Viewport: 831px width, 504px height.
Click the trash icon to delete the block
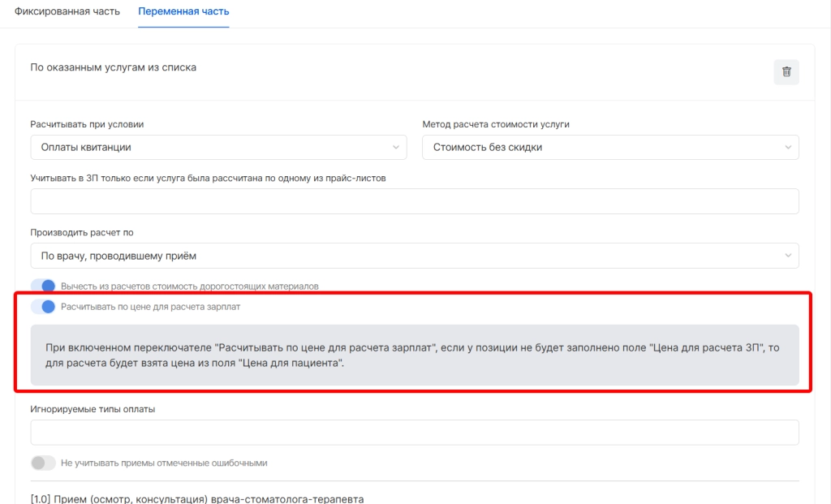[786, 71]
